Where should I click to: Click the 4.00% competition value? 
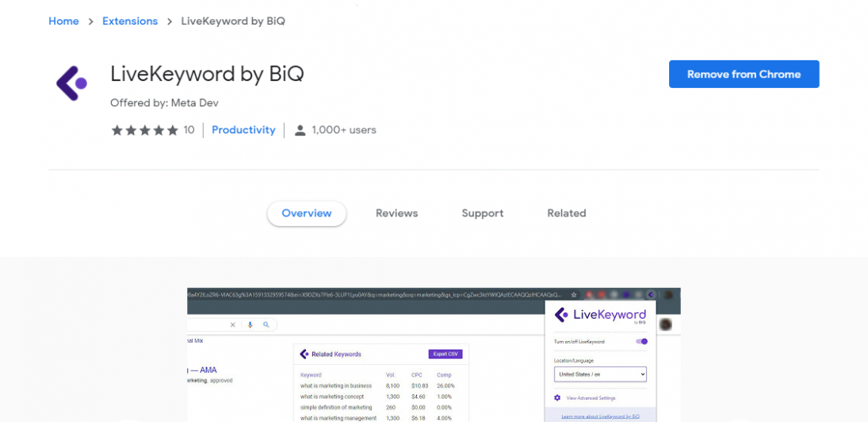click(x=444, y=419)
